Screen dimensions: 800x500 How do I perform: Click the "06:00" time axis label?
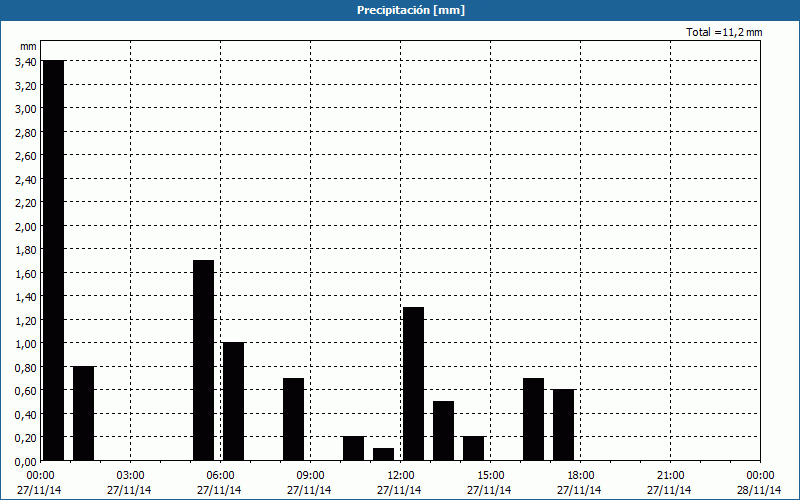(220, 476)
